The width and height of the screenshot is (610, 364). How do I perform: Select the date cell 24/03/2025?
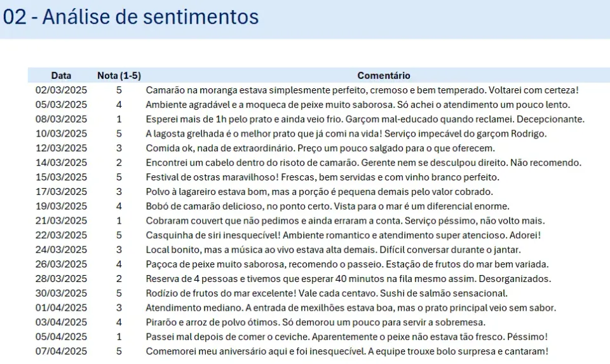(61, 250)
